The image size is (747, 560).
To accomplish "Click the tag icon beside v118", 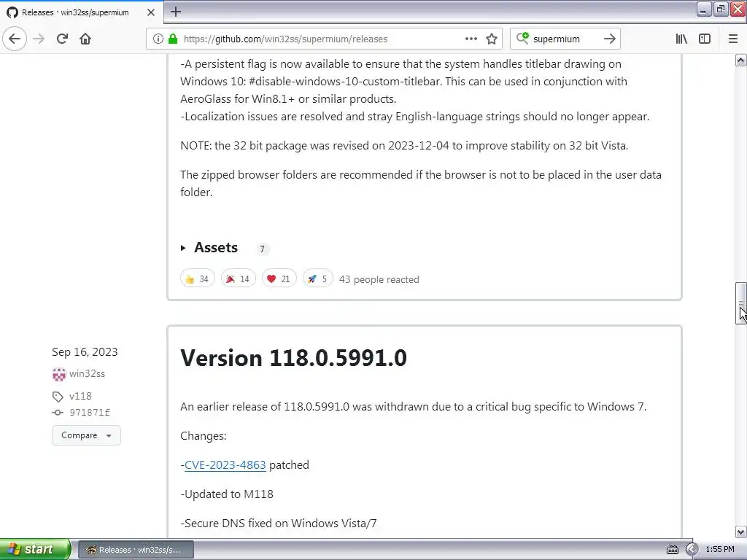I will [58, 396].
